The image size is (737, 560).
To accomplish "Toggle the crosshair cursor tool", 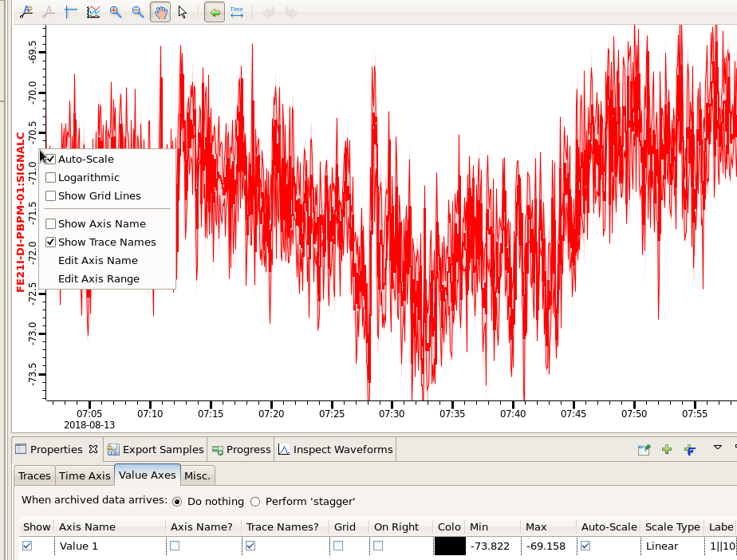I will click(70, 12).
